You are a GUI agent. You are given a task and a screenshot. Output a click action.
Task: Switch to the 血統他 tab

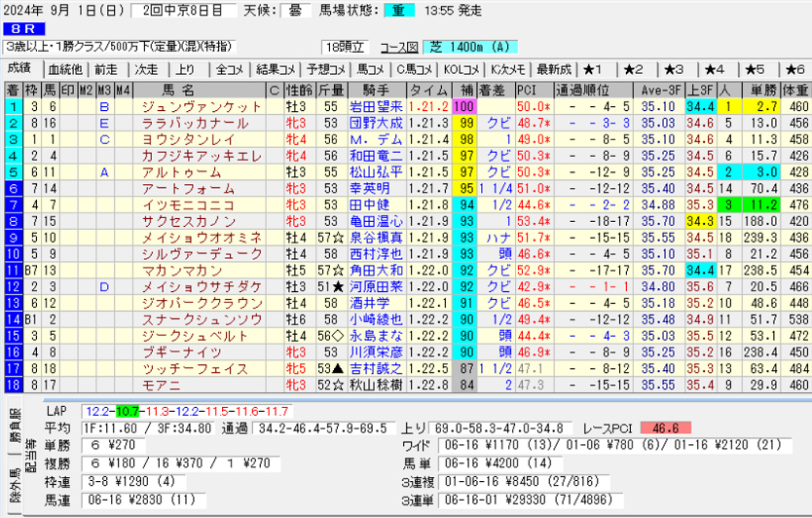[x=64, y=69]
